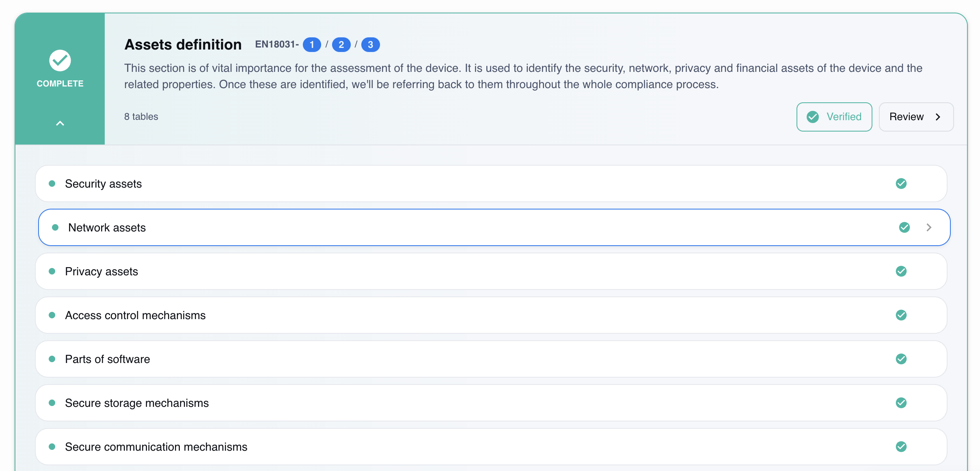Viewport: 980px width, 471px height.
Task: Toggle completion status of Secure communication mechanisms
Action: coord(901,447)
